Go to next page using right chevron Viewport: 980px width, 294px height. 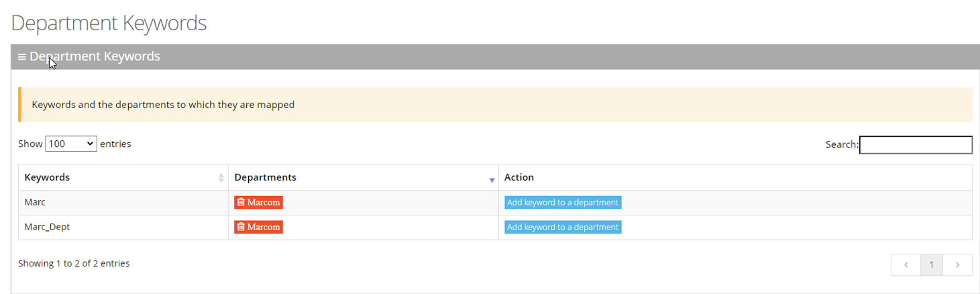coord(957,265)
